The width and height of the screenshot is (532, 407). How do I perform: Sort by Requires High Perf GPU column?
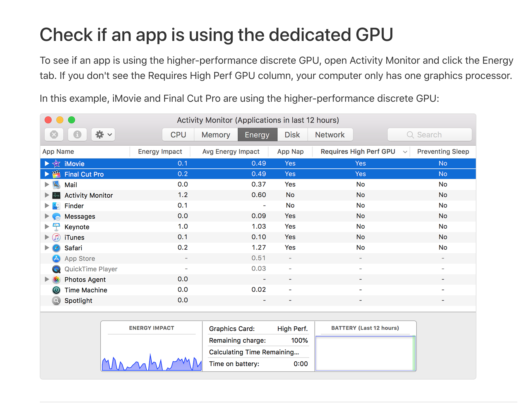tap(358, 151)
